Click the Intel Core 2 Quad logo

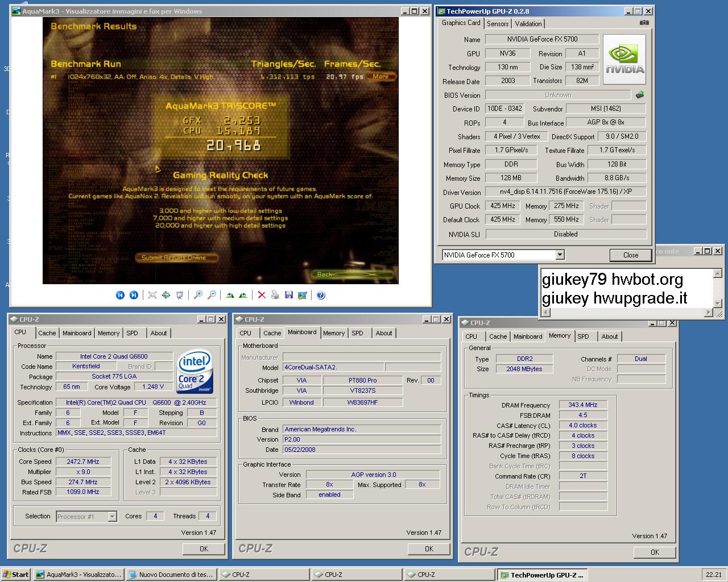[x=195, y=372]
